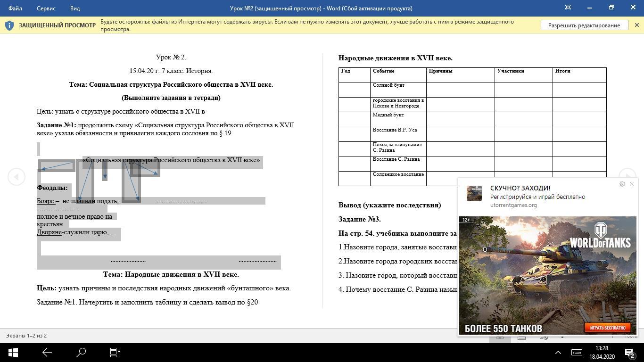Viewport: 644px width, 362px height.
Task: Open Task View on the taskbar
Action: pos(115,352)
